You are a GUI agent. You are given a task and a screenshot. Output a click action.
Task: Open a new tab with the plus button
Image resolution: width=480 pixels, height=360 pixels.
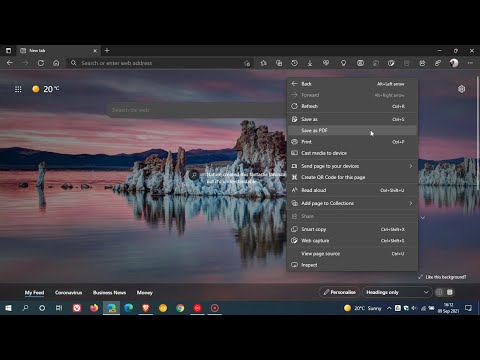107,50
